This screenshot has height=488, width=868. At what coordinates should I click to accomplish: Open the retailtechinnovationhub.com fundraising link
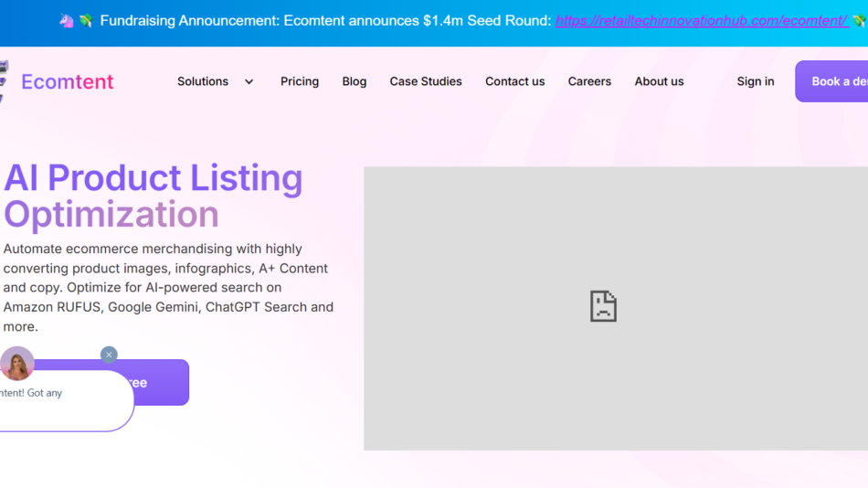coord(702,20)
